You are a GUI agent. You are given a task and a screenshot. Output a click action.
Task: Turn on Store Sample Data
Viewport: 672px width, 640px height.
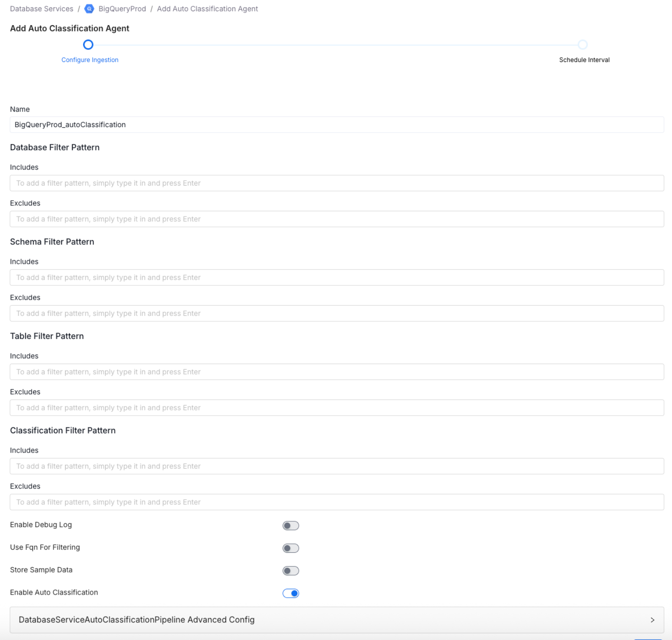click(290, 570)
